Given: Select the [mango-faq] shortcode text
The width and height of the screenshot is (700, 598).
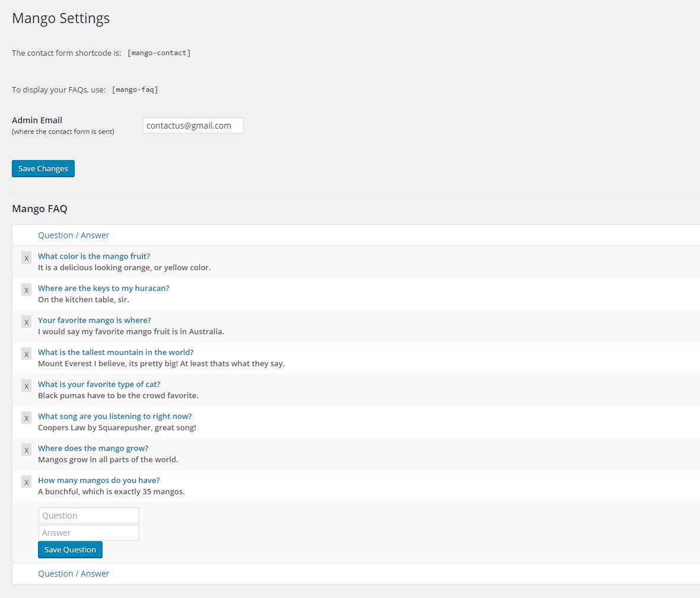Looking at the screenshot, I should tap(135, 89).
